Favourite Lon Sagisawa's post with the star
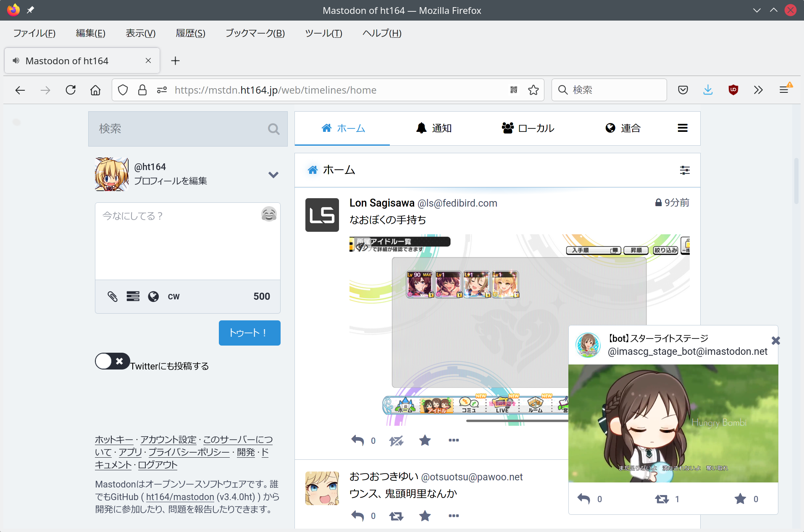The image size is (804, 532). (425, 440)
